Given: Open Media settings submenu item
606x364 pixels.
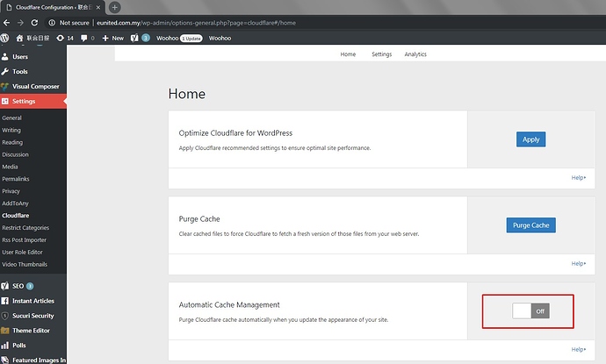Looking at the screenshot, I should pyautogui.click(x=10, y=167).
